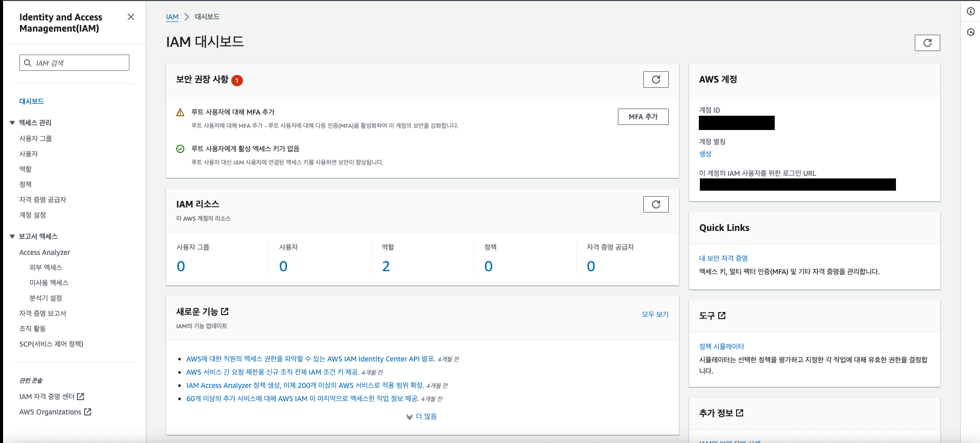Open 사용자 그룹 in the sidebar
980x443 pixels.
click(x=36, y=138)
